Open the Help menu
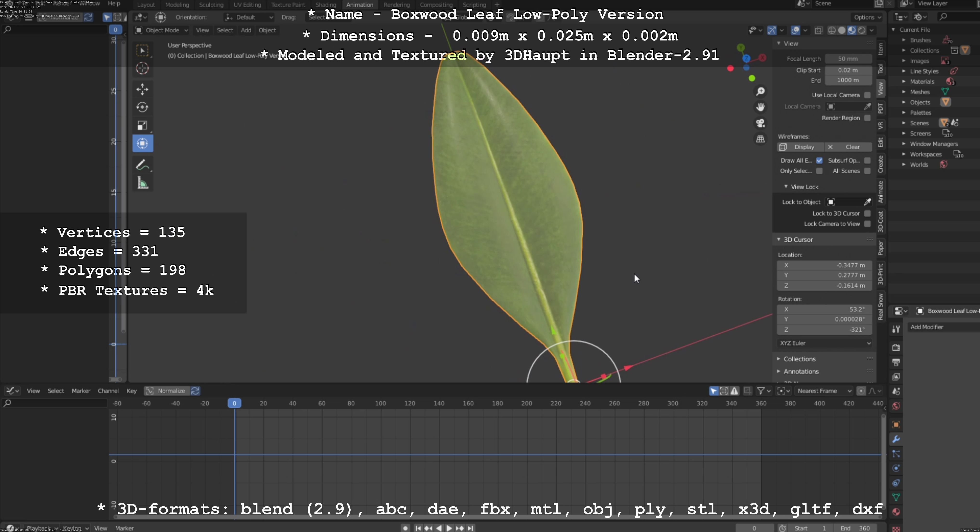Viewport: 980px width, 532px height. click(x=114, y=3)
